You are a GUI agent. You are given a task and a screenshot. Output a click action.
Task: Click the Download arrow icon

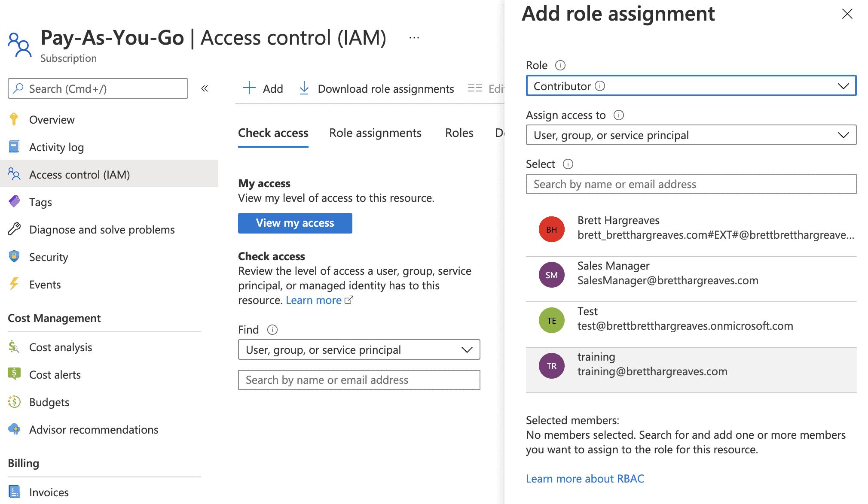point(304,88)
